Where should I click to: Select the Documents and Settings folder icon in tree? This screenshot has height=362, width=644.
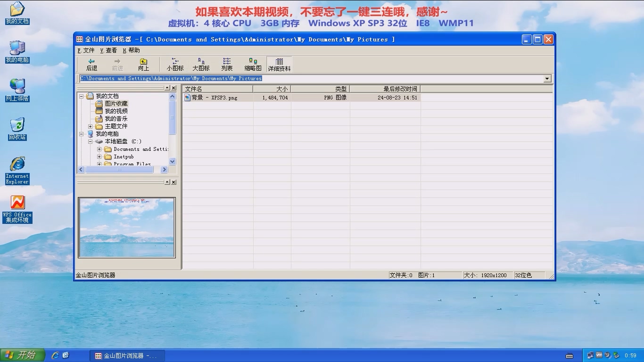[108, 149]
